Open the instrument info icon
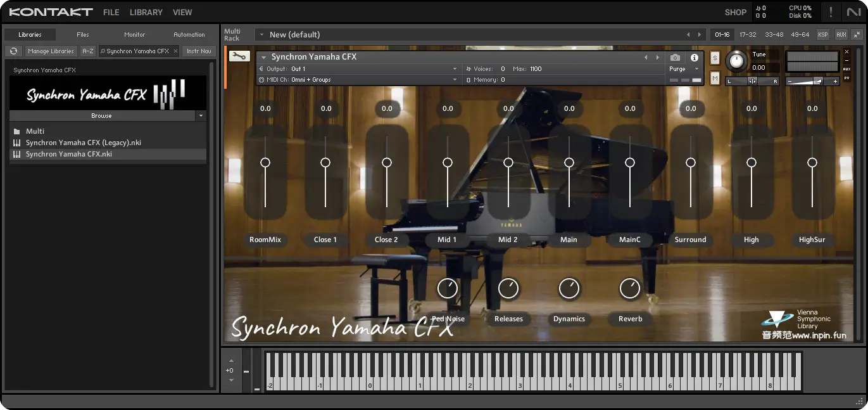Viewport: 868px width, 410px height. (694, 58)
